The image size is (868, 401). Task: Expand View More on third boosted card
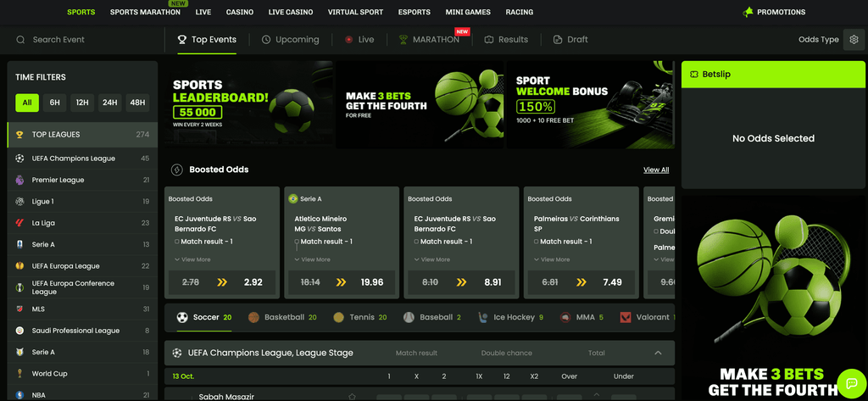[x=432, y=259]
